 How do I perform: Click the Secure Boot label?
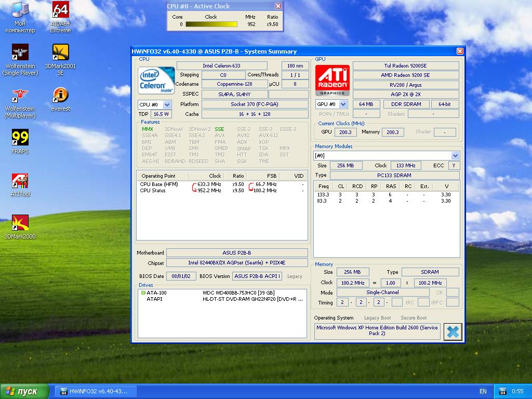tap(414, 318)
